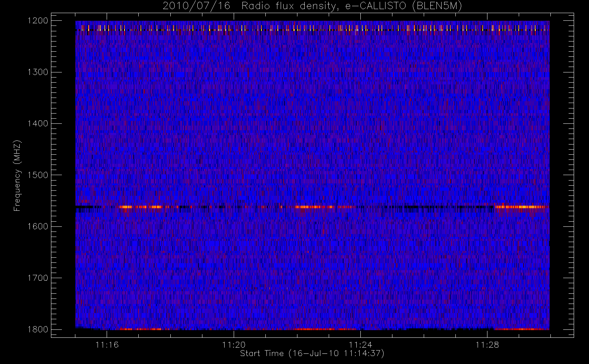Click the 11:24 time tick label
Image resolution: width=589 pixels, height=364 pixels.
pos(360,345)
